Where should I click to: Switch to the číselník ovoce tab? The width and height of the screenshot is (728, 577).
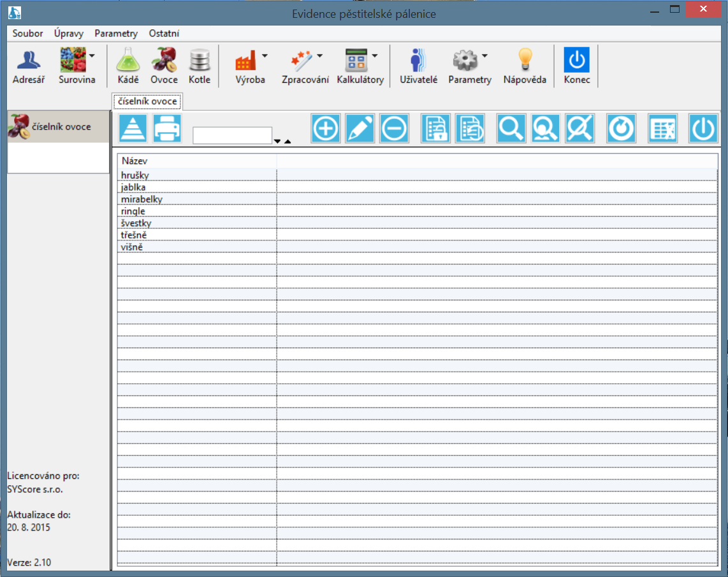coord(148,101)
